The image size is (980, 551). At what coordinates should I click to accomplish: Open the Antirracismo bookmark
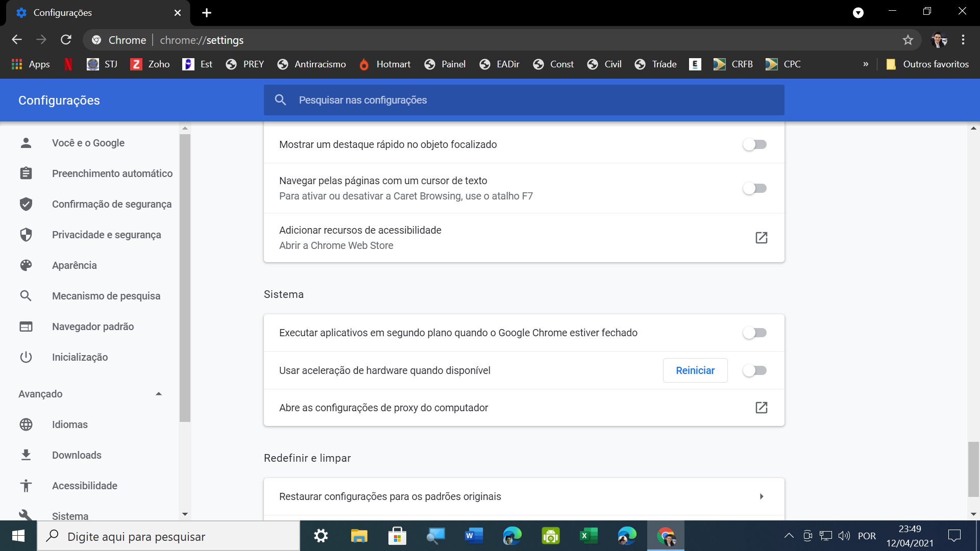[x=311, y=64]
